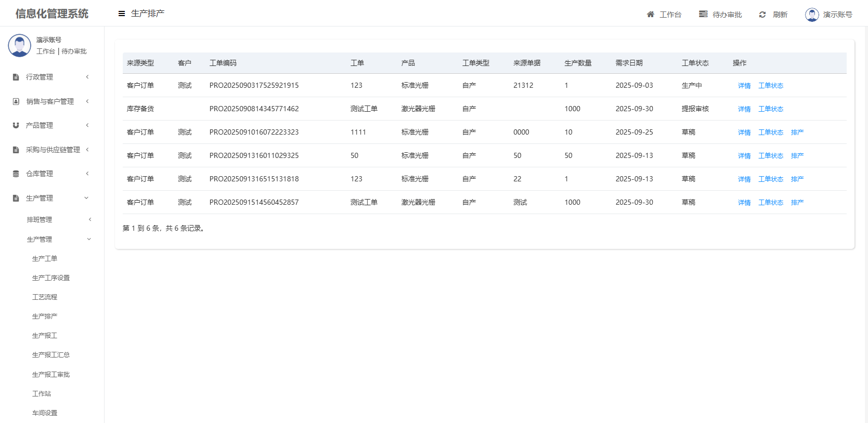Click 工单状态 for the 库存备货 row

click(x=770, y=109)
